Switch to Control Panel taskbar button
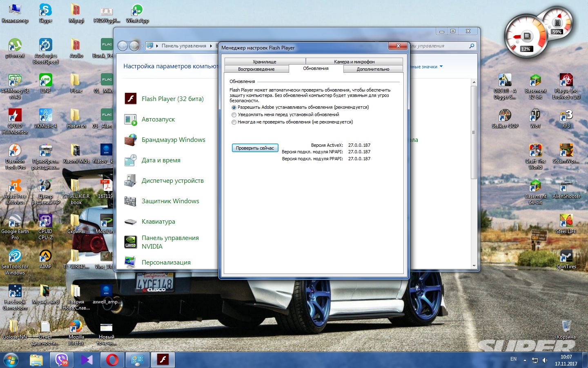Image resolution: width=588 pixels, height=368 pixels. click(138, 360)
